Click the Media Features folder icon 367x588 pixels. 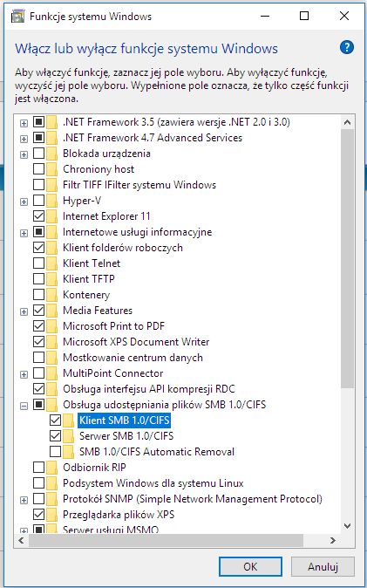[x=51, y=311]
